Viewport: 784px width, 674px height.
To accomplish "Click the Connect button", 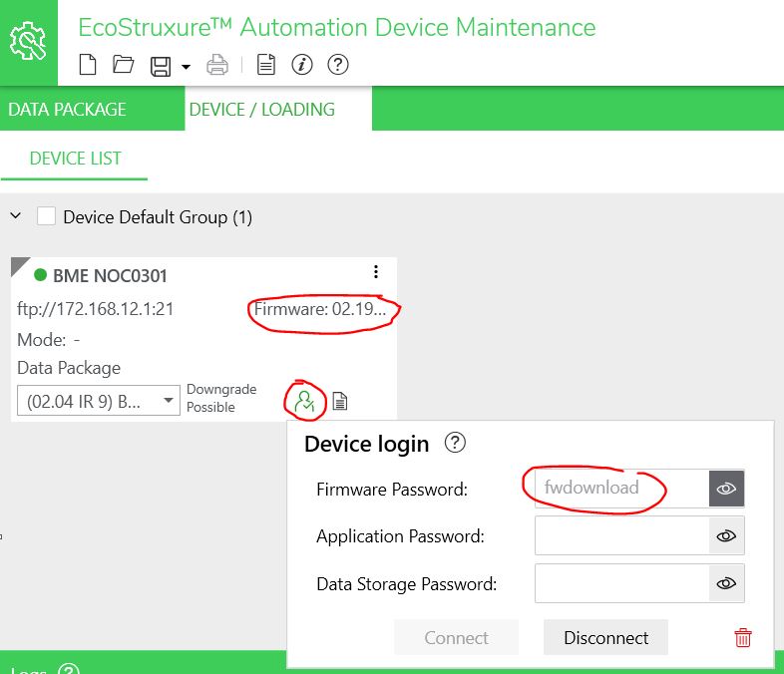I will (456, 637).
